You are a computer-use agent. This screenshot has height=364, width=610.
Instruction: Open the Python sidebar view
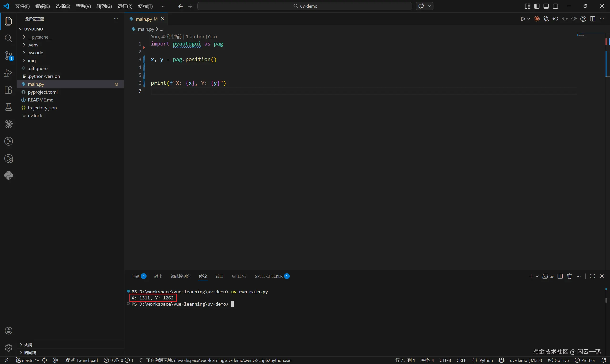(x=8, y=175)
